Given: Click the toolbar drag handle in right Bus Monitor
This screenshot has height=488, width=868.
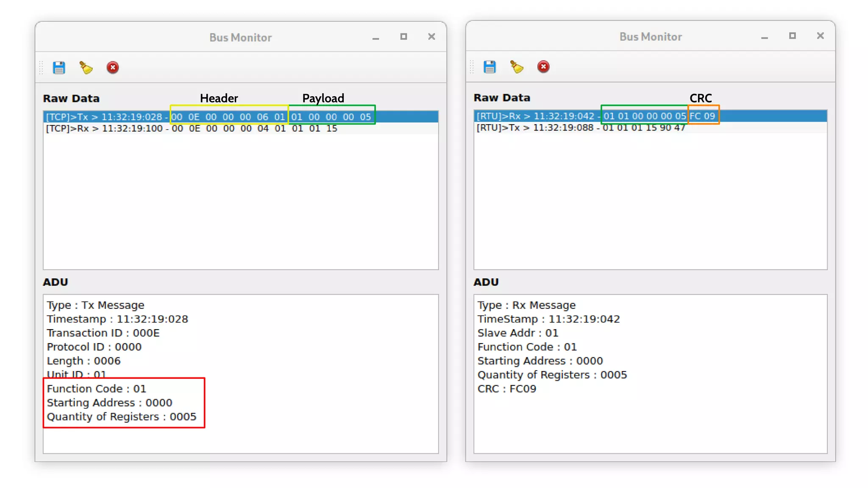Looking at the screenshot, I should (472, 67).
